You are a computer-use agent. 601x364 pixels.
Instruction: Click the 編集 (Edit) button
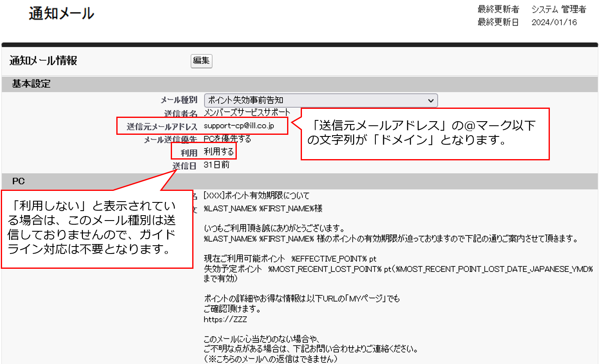tap(201, 61)
